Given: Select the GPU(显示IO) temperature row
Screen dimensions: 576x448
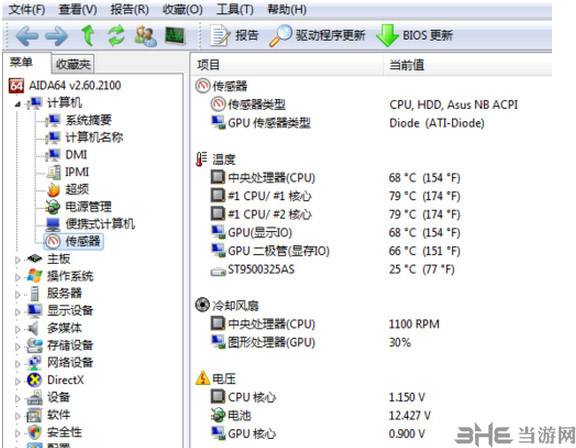Looking at the screenshot, I should coord(371,232).
